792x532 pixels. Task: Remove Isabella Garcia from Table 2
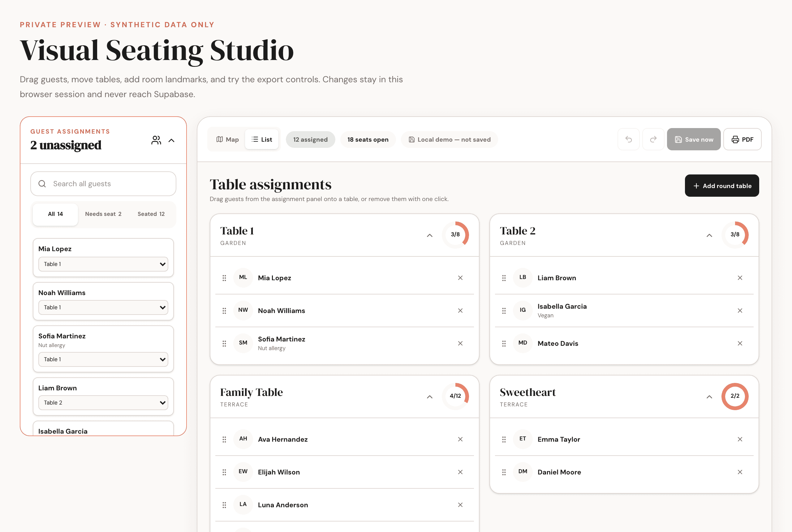(740, 311)
